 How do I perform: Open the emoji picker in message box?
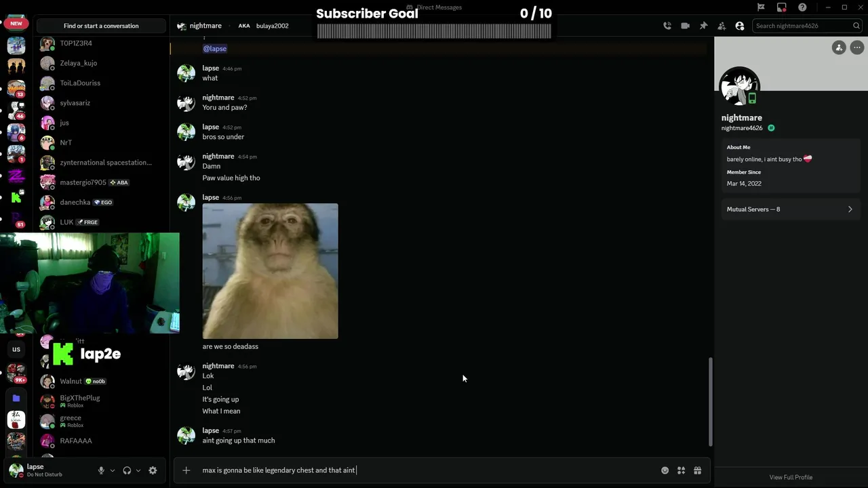tap(665, 470)
